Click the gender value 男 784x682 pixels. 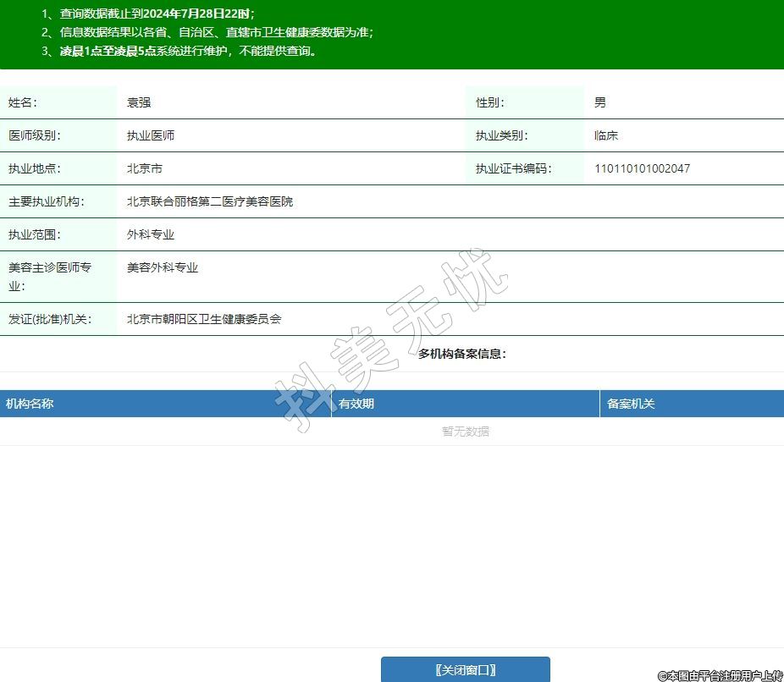click(x=600, y=102)
